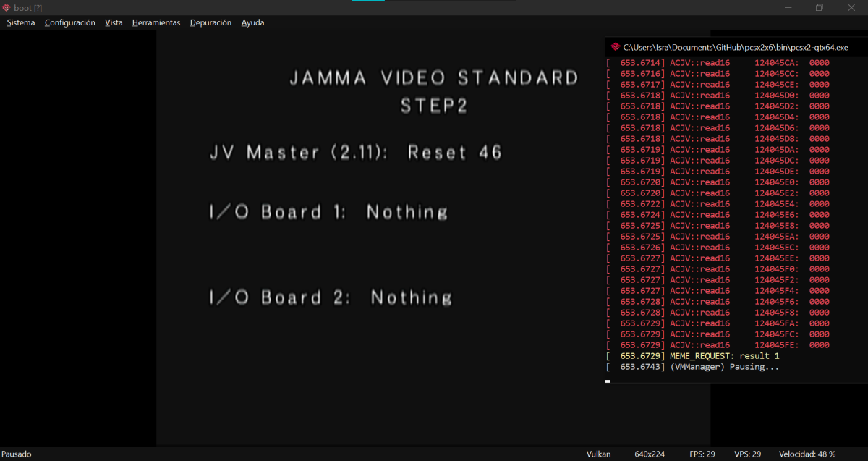Open the Vista menu
This screenshot has height=461, width=868.
click(x=114, y=22)
